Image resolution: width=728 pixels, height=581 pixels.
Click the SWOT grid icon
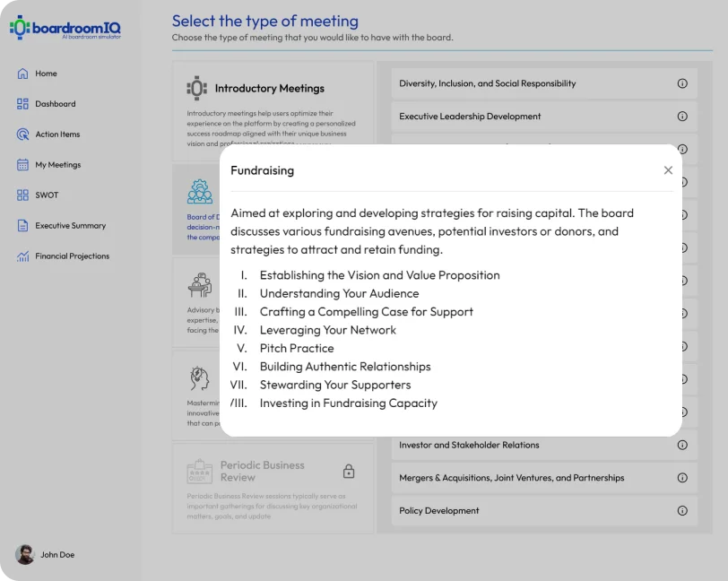click(x=23, y=195)
